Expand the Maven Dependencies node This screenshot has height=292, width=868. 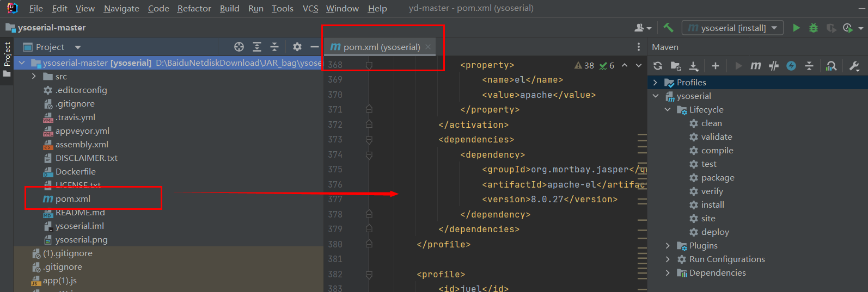[x=668, y=273]
